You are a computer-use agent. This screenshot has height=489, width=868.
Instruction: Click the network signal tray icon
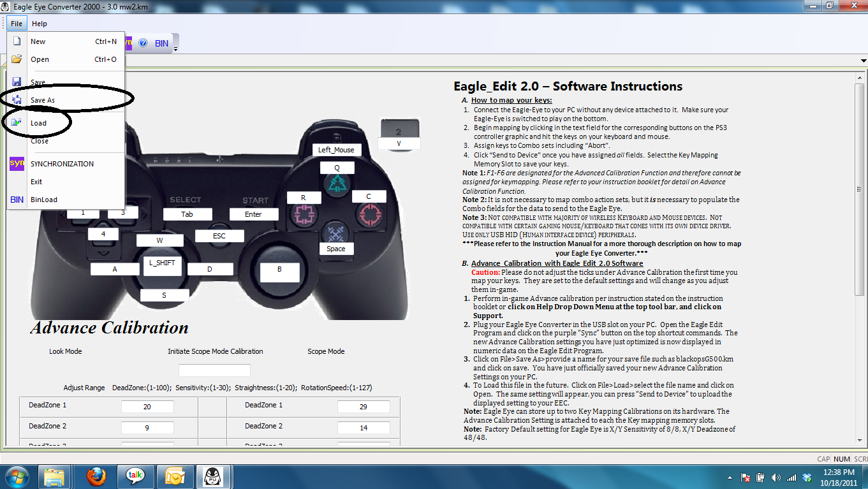click(x=791, y=477)
